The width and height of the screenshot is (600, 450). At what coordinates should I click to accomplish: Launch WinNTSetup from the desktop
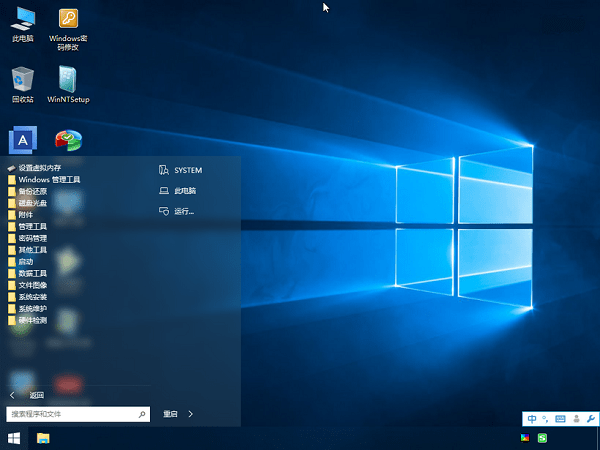pos(68,84)
